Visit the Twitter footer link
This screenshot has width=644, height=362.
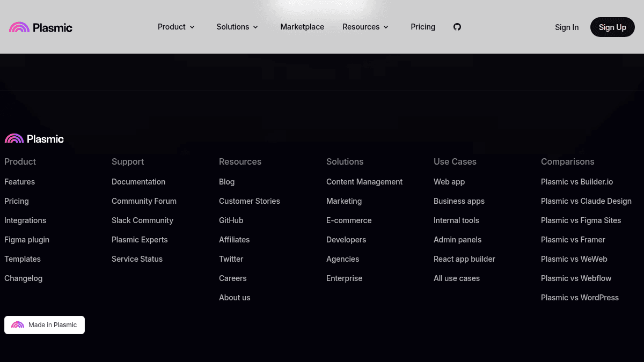click(231, 259)
